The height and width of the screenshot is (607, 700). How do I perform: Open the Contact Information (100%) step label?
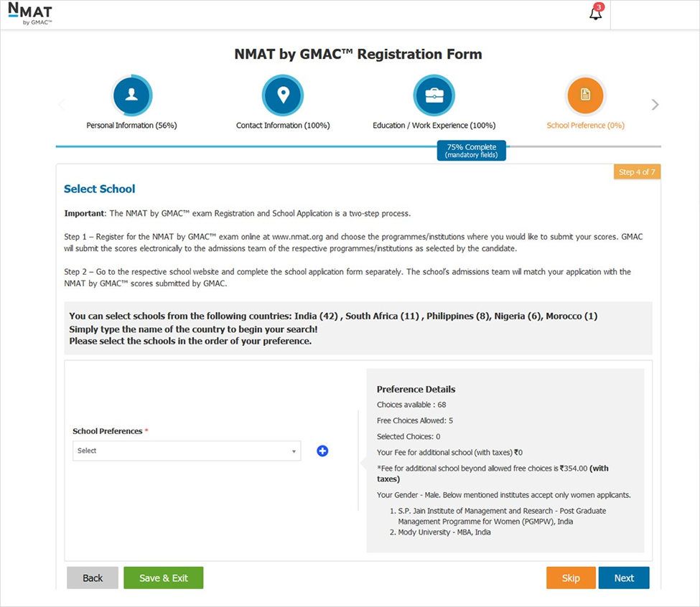click(x=283, y=126)
